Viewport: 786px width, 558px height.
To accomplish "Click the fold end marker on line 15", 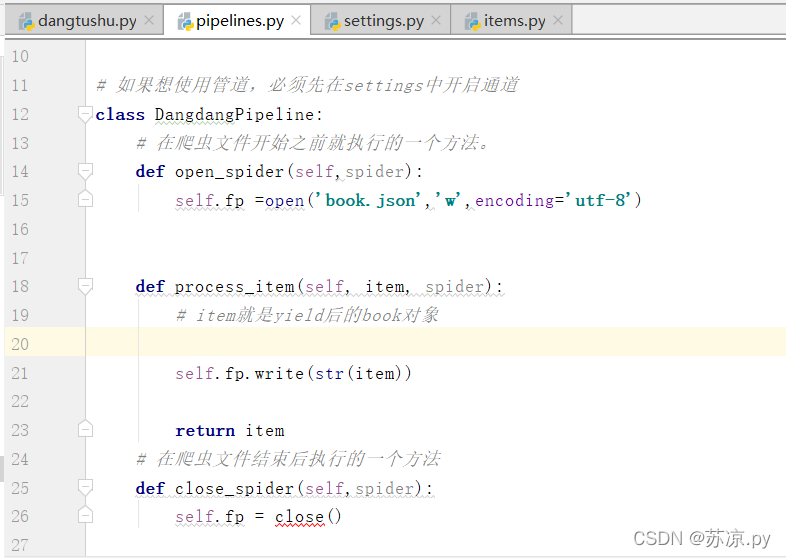I will click(x=85, y=200).
